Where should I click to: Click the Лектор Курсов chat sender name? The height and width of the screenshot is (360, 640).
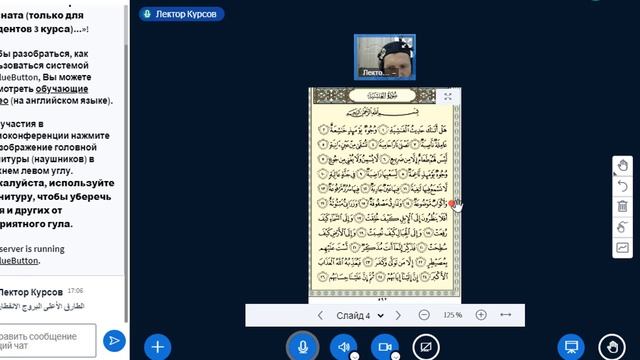31,292
